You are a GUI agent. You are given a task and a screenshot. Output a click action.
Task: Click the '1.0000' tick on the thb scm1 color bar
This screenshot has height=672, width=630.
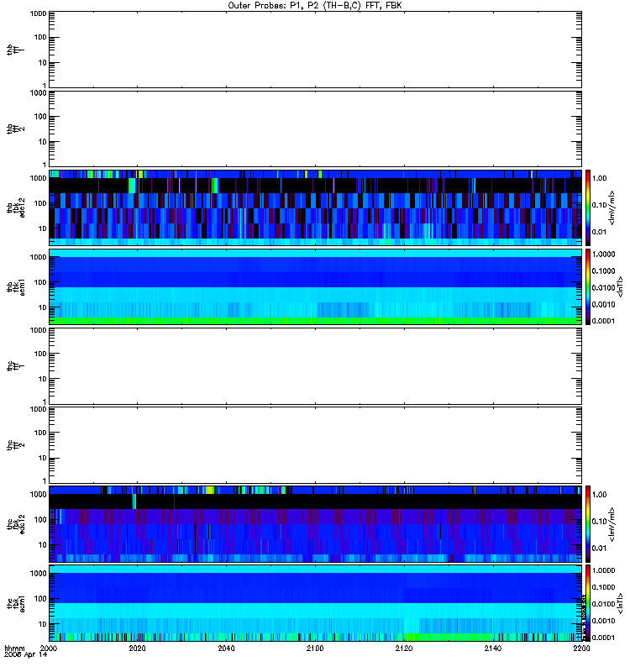point(603,255)
